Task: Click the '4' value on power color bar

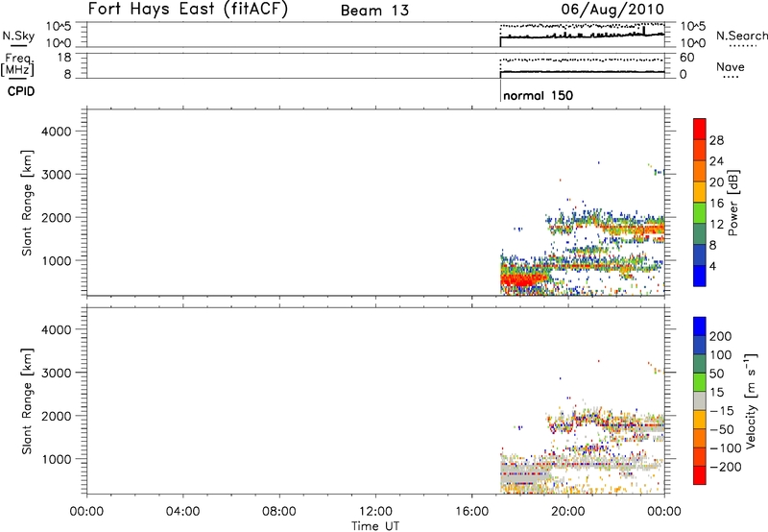Action: (x=712, y=266)
